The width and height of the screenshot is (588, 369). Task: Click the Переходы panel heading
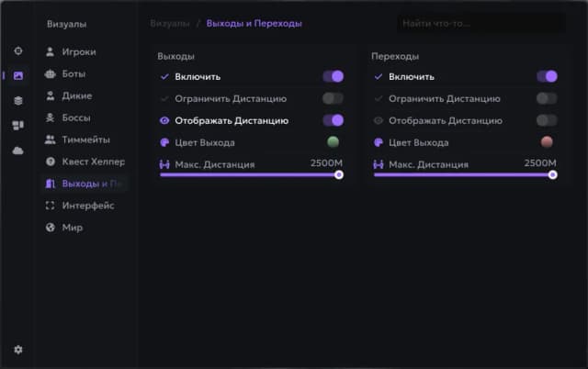click(x=395, y=56)
